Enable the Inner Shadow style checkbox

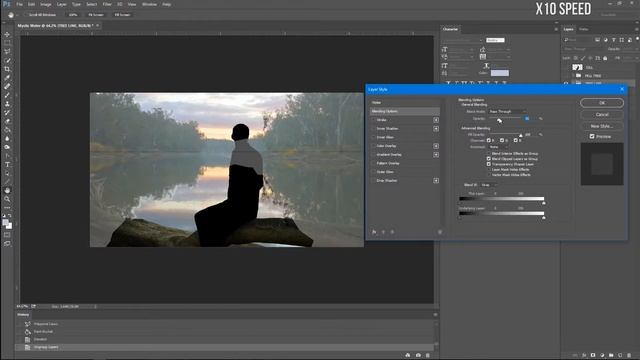[373, 129]
